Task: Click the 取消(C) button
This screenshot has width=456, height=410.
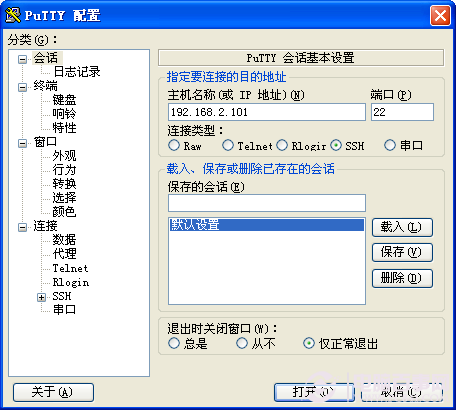Action: click(402, 392)
